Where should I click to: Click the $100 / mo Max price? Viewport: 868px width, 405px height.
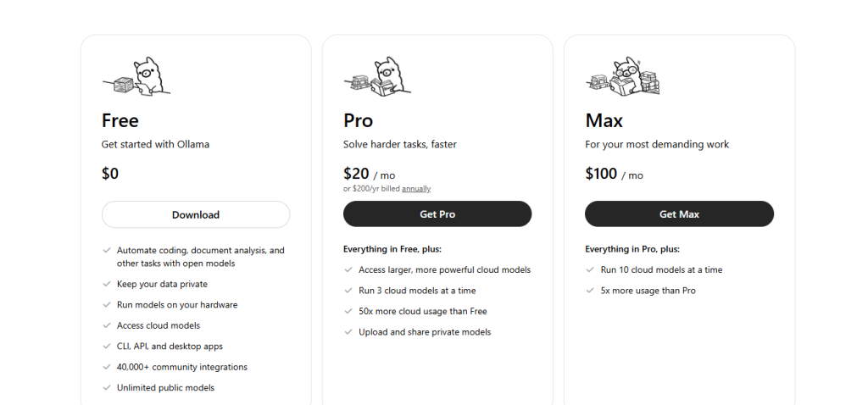[x=614, y=175]
